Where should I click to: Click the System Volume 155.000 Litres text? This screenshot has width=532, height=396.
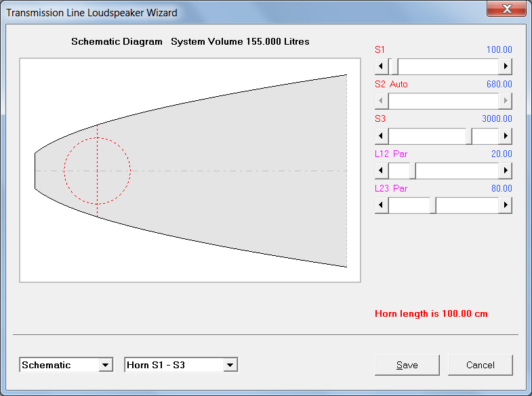pos(240,42)
